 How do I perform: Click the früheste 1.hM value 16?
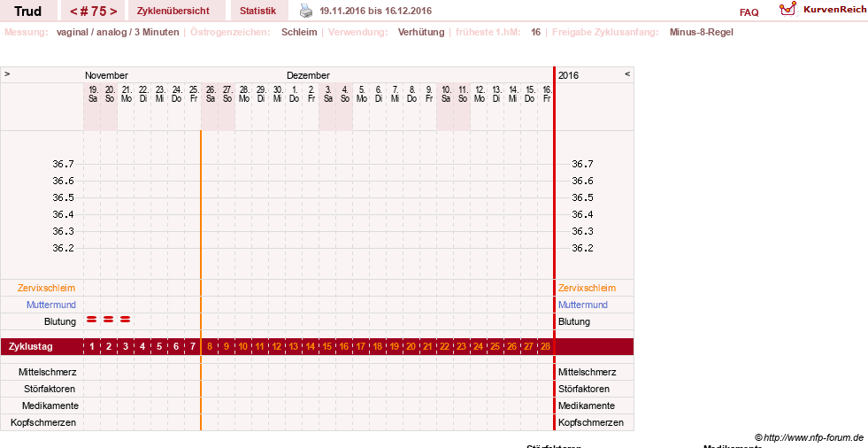(x=535, y=32)
